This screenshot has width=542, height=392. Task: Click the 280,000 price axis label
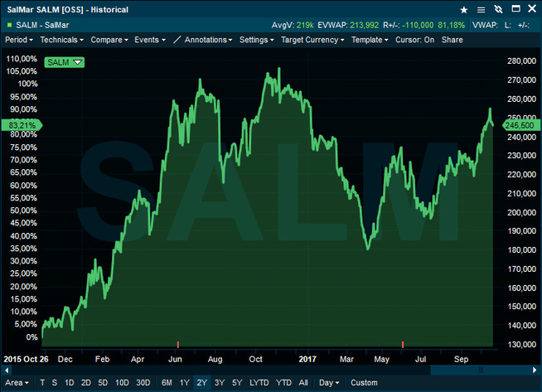pos(521,60)
